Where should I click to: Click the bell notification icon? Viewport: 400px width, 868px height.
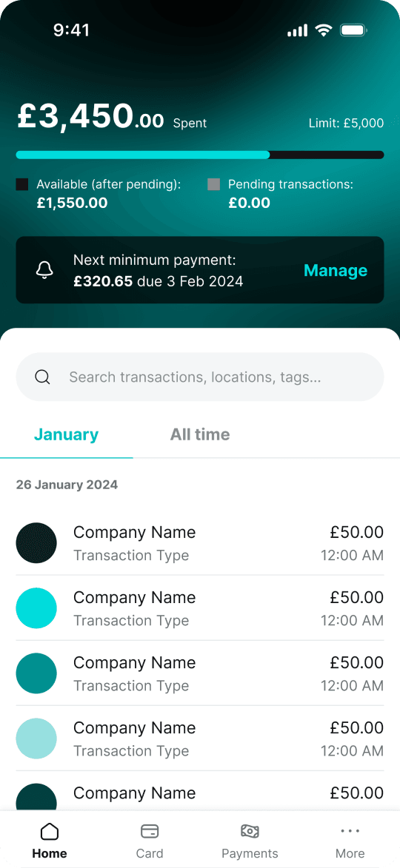[44, 270]
